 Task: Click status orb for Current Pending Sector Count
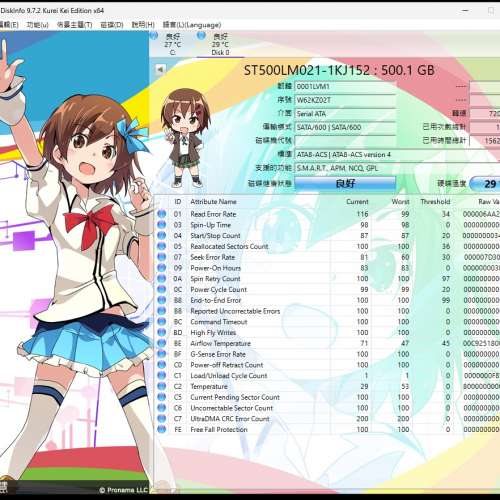click(162, 397)
